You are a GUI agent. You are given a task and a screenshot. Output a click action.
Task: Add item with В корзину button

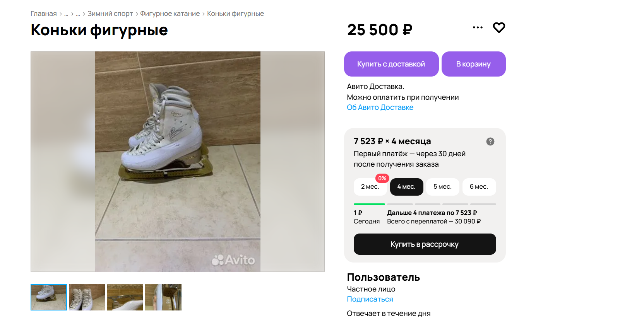tap(473, 64)
